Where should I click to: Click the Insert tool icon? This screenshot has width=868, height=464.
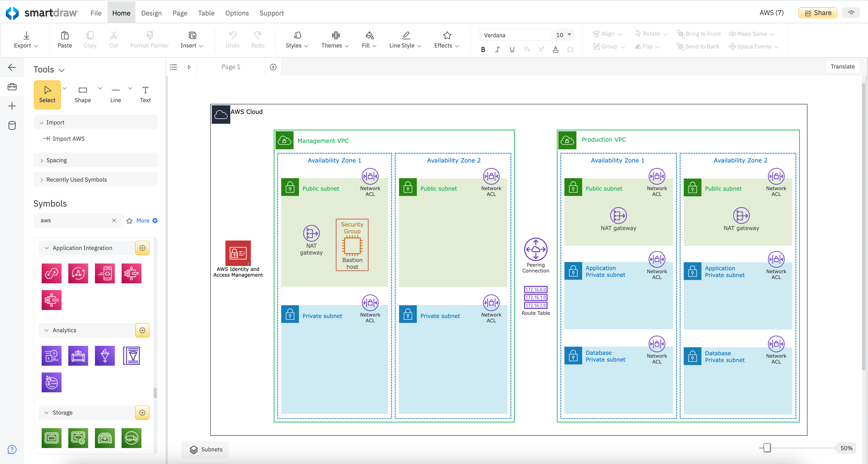192,35
